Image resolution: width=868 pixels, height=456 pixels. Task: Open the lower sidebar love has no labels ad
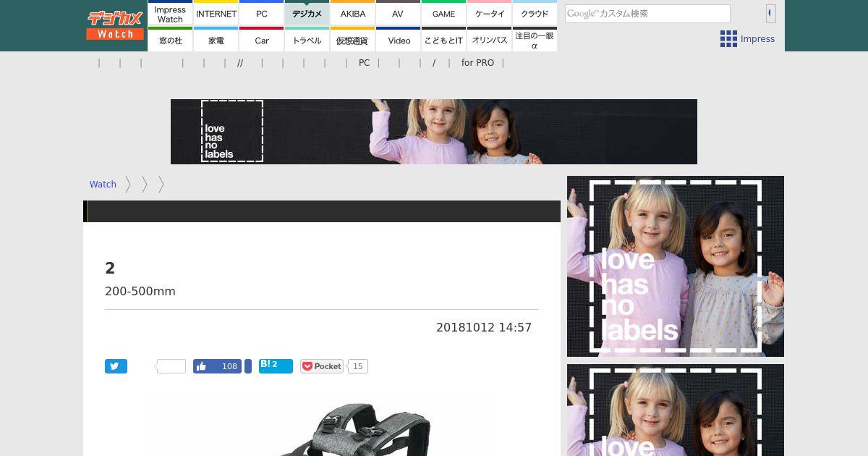pyautogui.click(x=676, y=410)
